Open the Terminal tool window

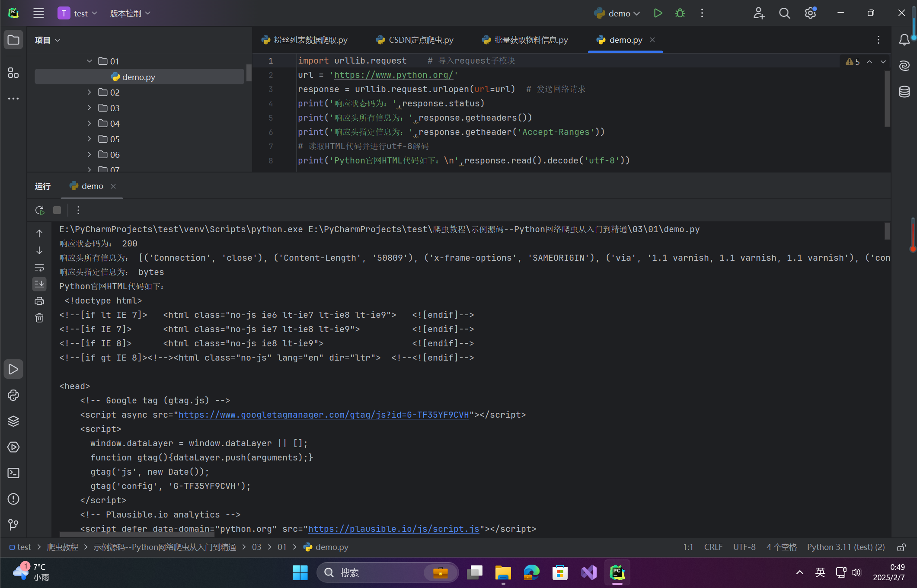pos(13,473)
